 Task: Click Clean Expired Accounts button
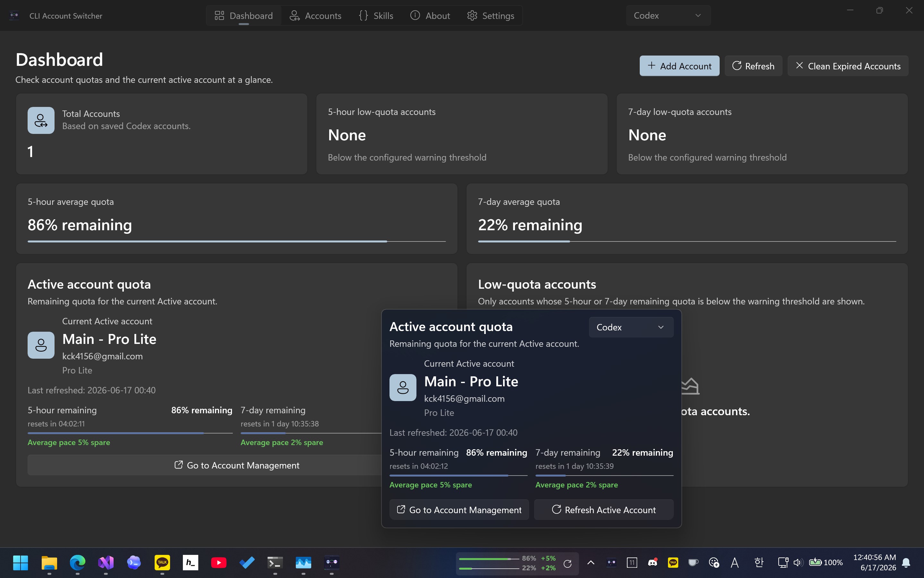coord(848,66)
